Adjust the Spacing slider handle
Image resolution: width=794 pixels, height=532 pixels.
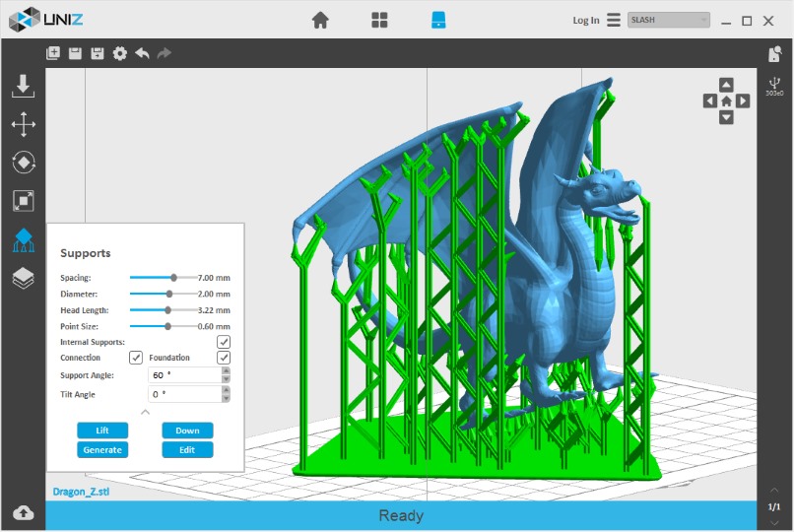[x=173, y=278]
